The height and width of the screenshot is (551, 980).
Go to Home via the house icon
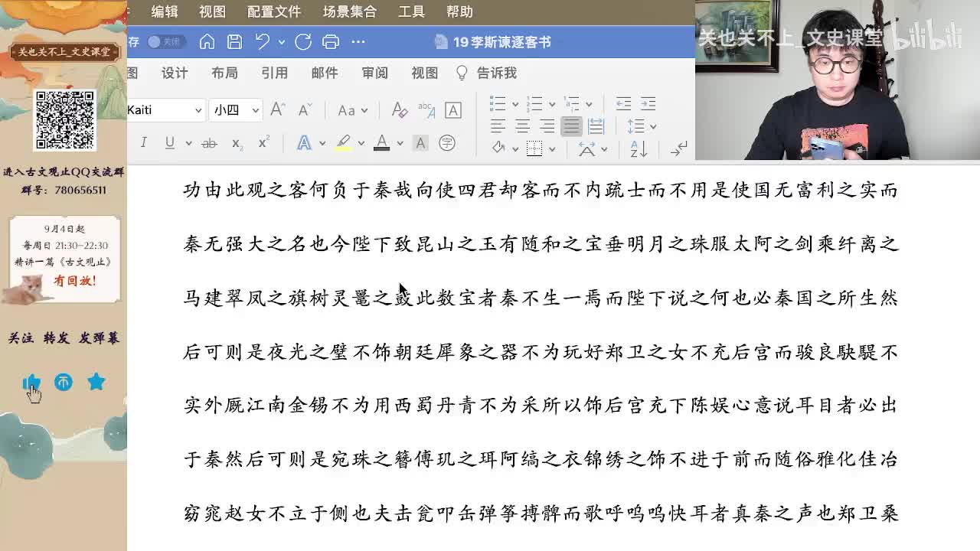[x=207, y=41]
